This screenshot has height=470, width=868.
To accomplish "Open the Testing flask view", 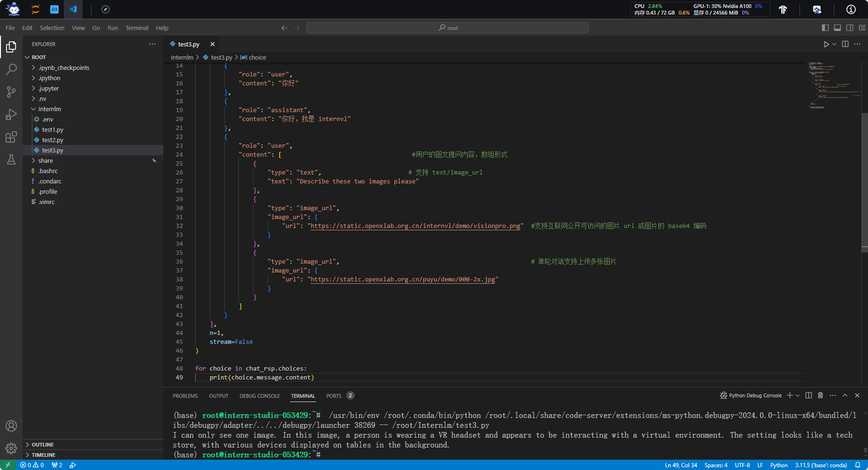I will pyautogui.click(x=11, y=159).
